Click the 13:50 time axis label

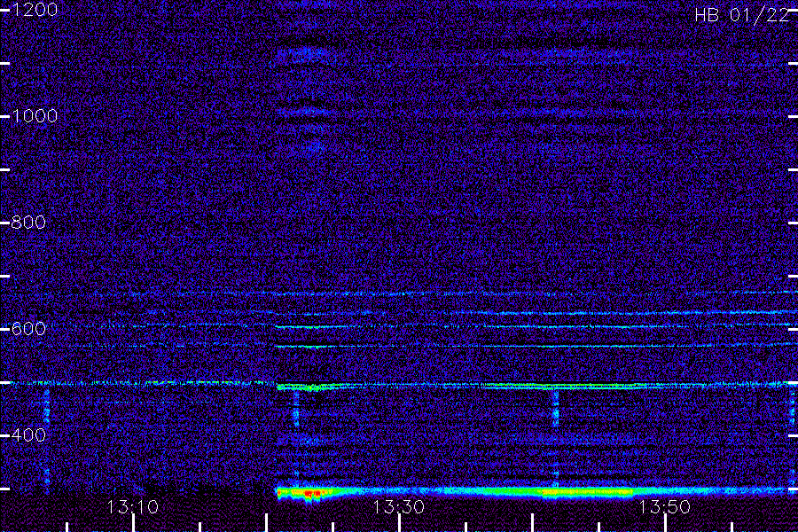[665, 507]
